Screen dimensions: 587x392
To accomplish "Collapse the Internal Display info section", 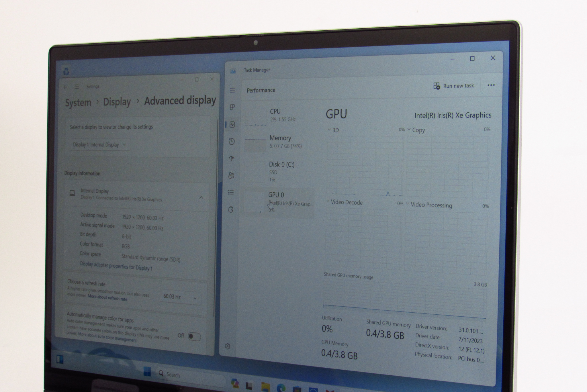I will 201,197.
